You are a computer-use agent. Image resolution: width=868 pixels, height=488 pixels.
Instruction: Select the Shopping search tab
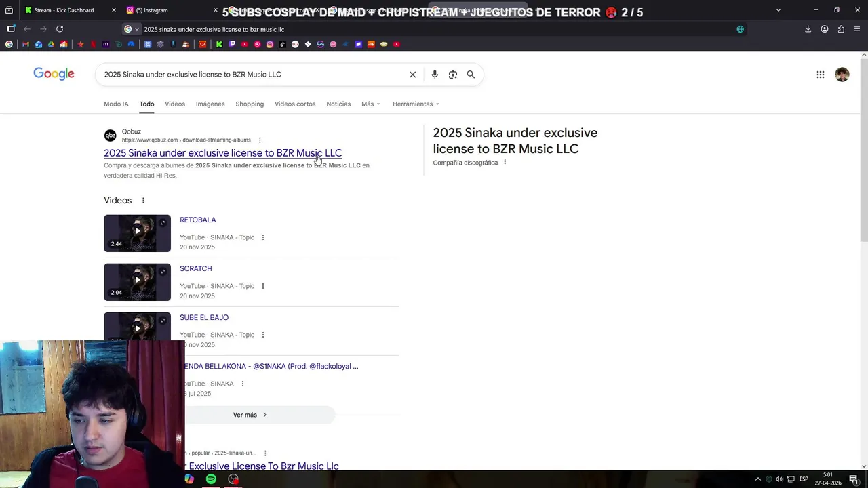[x=250, y=104]
